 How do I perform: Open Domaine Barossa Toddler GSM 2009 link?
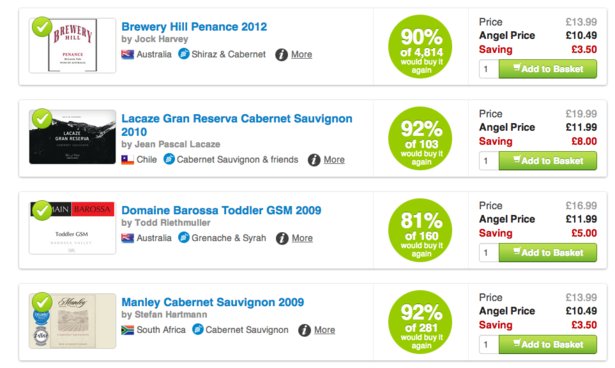pos(221,210)
